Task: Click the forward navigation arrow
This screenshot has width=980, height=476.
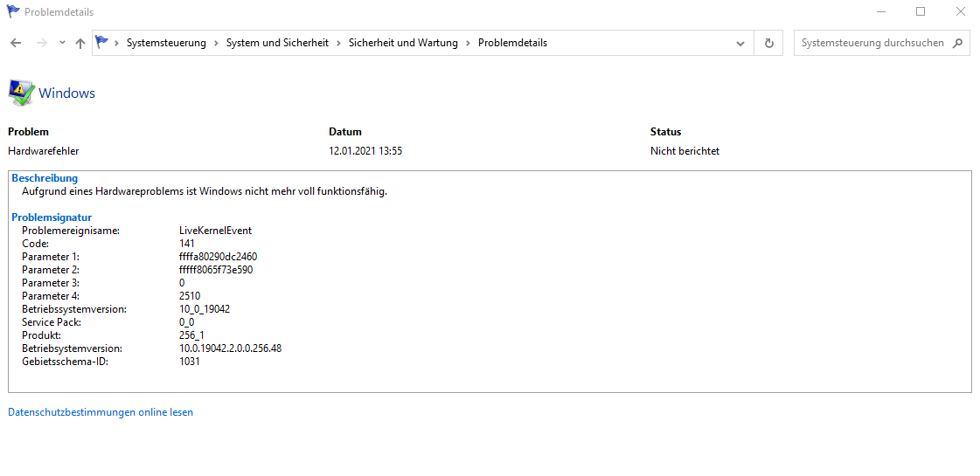Action: 41,43
